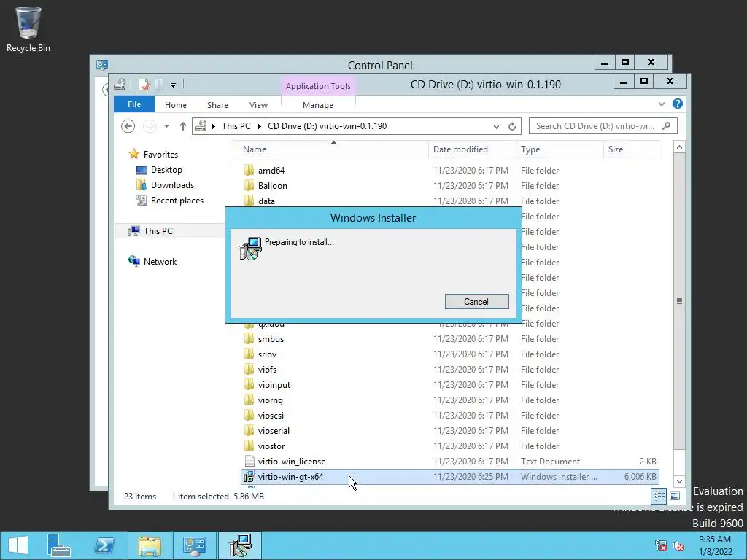The width and height of the screenshot is (747, 560).
Task: Select the amd64 folder icon
Action: 249,171
